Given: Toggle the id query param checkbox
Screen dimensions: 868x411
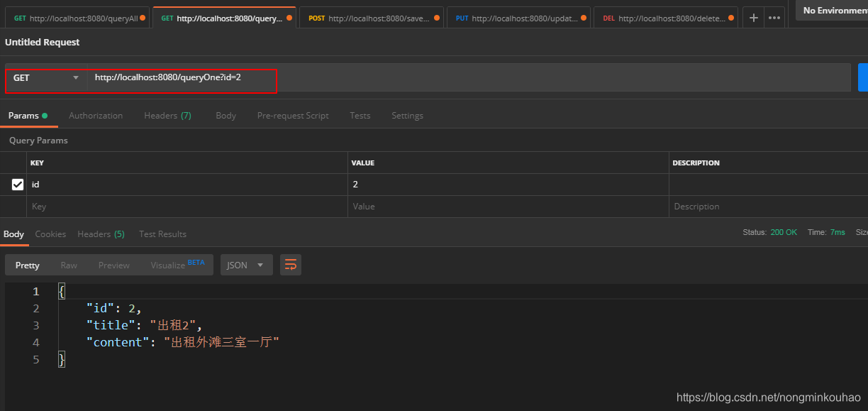Looking at the screenshot, I should (x=18, y=185).
